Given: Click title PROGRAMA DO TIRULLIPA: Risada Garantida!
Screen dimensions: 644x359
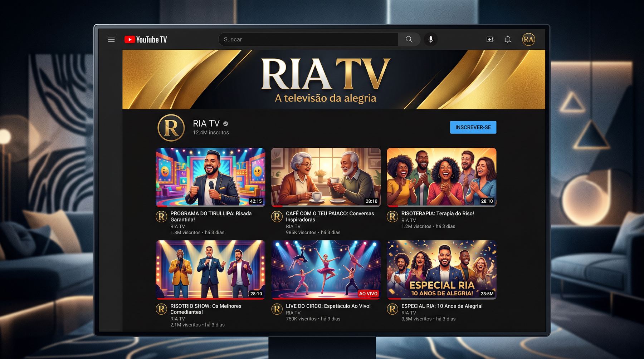Looking at the screenshot, I should tap(211, 217).
